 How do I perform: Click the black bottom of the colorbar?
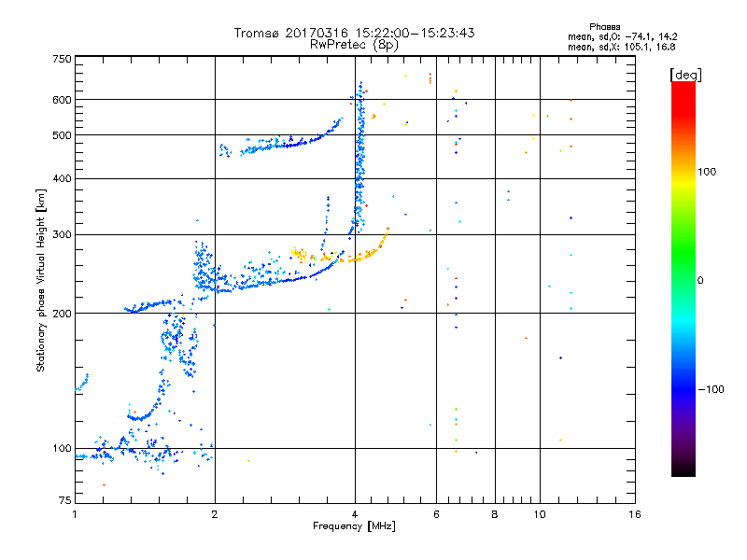[684, 469]
